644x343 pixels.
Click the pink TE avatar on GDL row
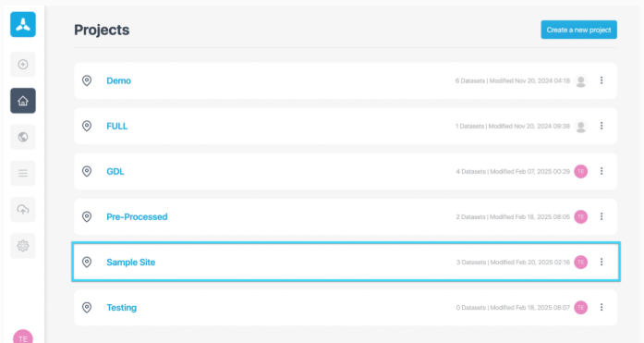point(581,171)
